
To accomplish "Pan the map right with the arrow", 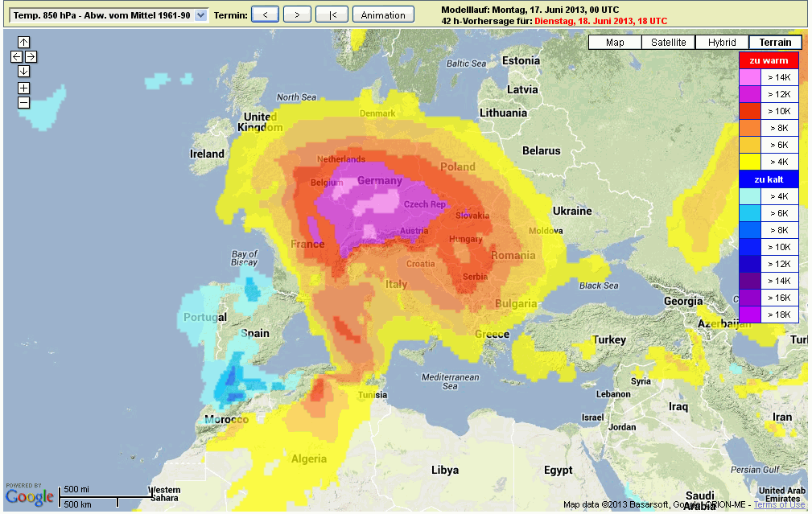I will click(31, 56).
